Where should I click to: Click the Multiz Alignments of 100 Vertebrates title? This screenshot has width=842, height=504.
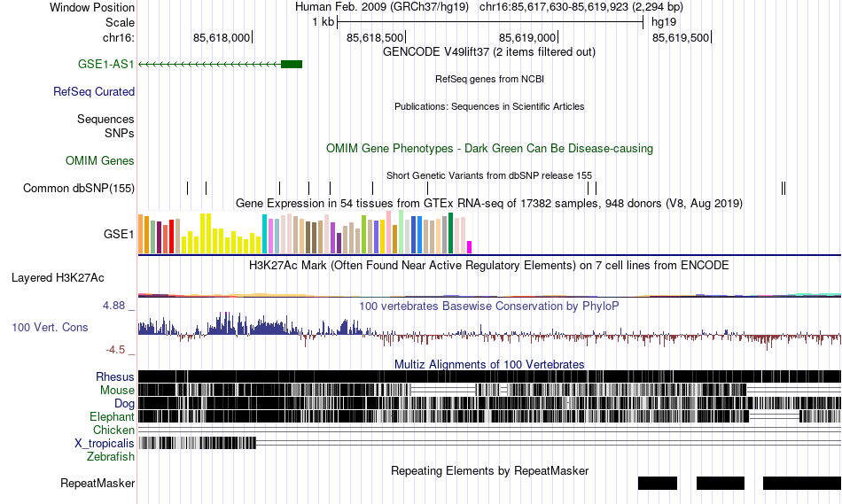pyautogui.click(x=489, y=364)
